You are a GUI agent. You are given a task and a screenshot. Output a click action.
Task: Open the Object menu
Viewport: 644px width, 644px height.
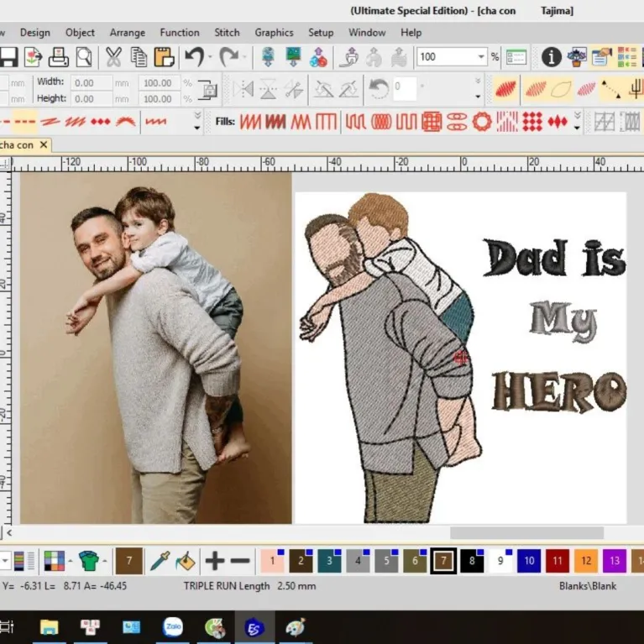(x=80, y=33)
